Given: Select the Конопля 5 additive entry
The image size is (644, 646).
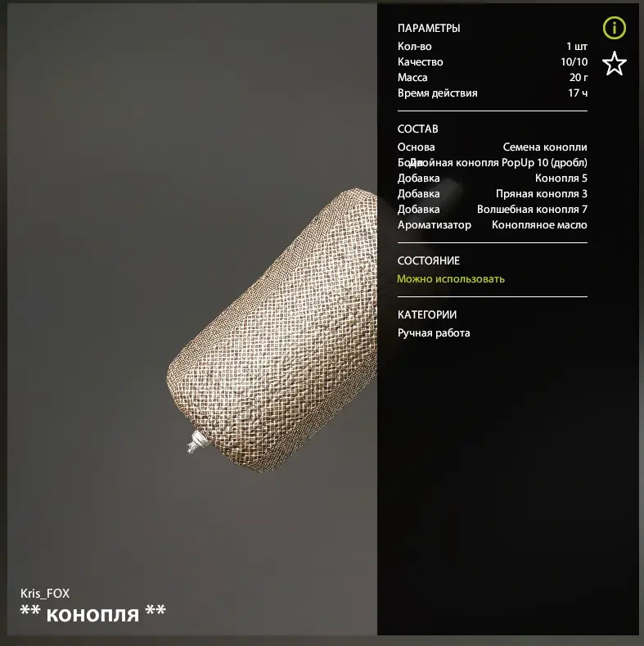Looking at the screenshot, I should click(561, 178).
